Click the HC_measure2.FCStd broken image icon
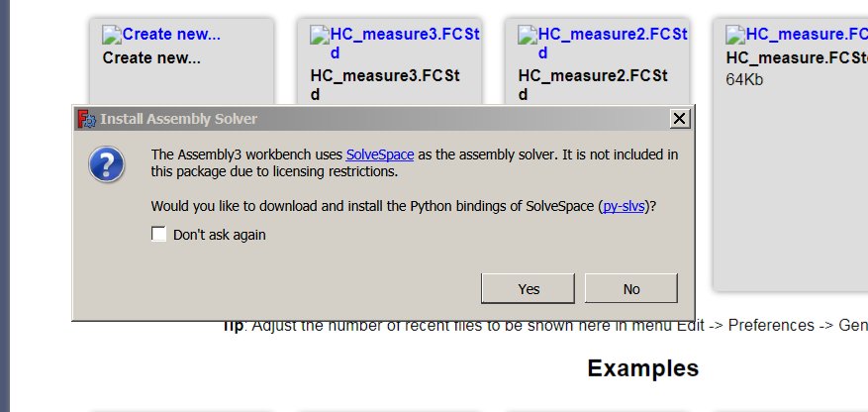This screenshot has height=412, width=868. (x=527, y=36)
